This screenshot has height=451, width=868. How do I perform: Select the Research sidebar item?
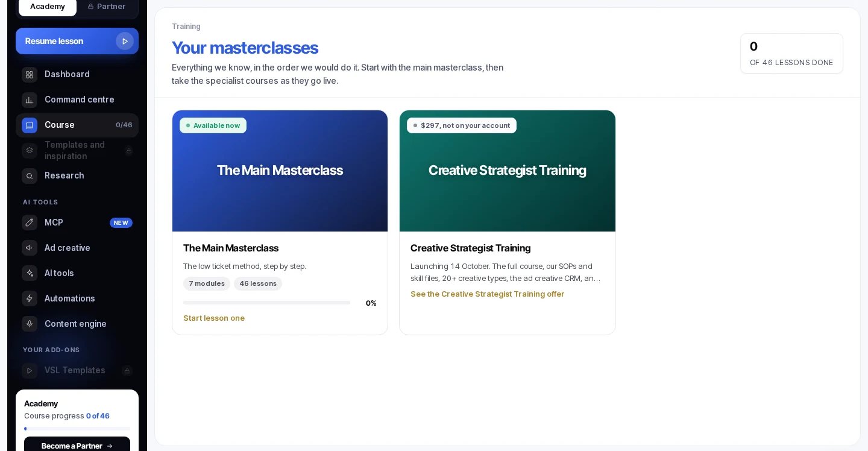[x=77, y=175]
